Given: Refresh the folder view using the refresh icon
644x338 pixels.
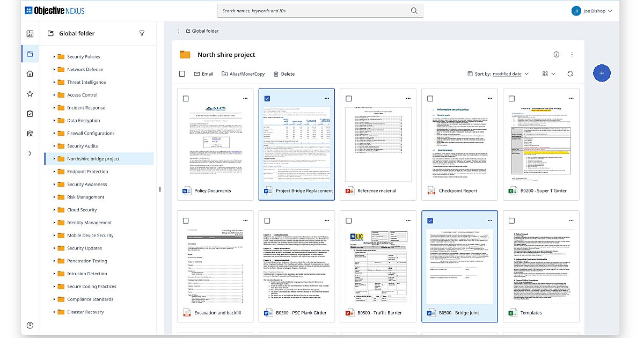Looking at the screenshot, I should tap(570, 74).
